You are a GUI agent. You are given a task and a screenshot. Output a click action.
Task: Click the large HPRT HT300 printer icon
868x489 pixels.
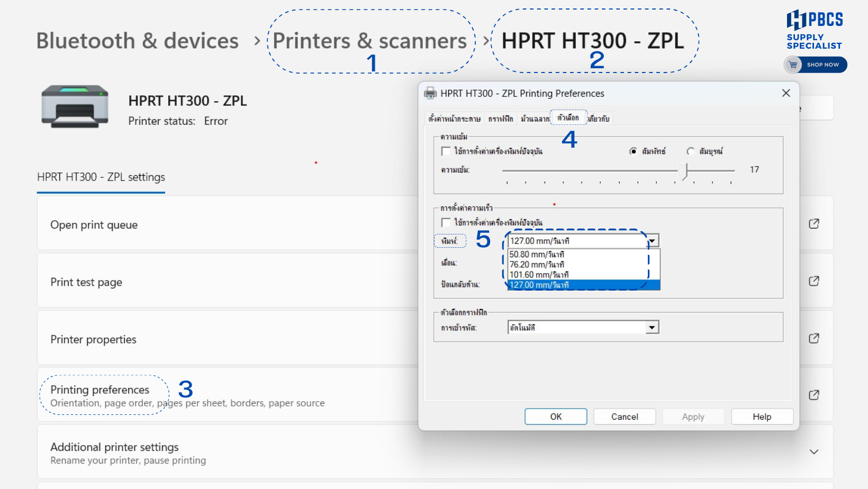[x=75, y=106]
